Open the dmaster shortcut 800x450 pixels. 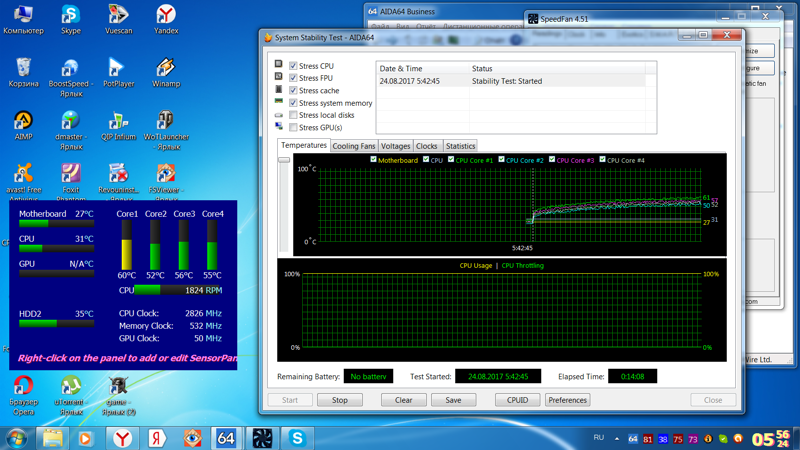[70, 131]
